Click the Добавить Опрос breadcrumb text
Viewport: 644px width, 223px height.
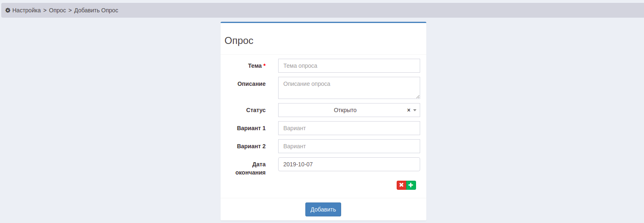click(x=96, y=10)
